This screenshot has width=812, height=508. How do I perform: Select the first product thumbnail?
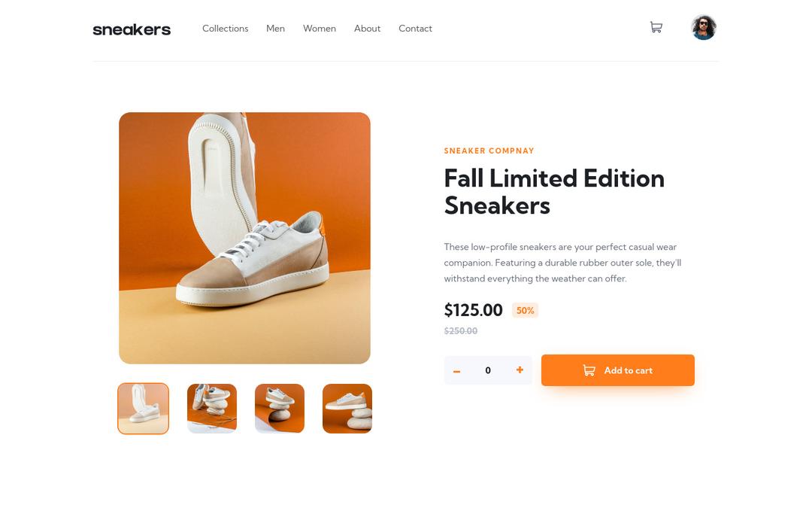(x=144, y=409)
